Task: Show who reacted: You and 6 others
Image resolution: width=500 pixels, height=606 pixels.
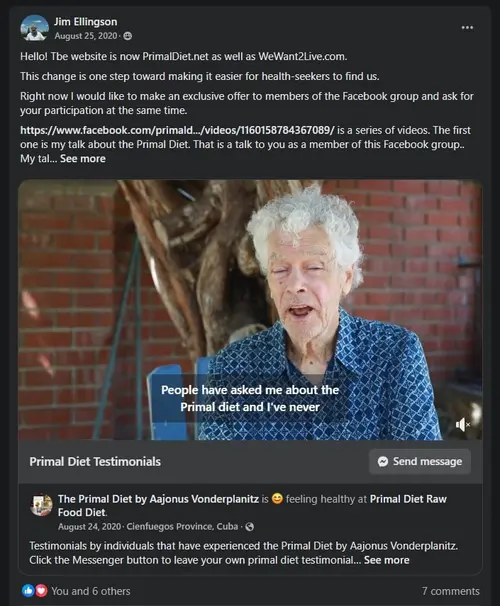Action: 91,591
